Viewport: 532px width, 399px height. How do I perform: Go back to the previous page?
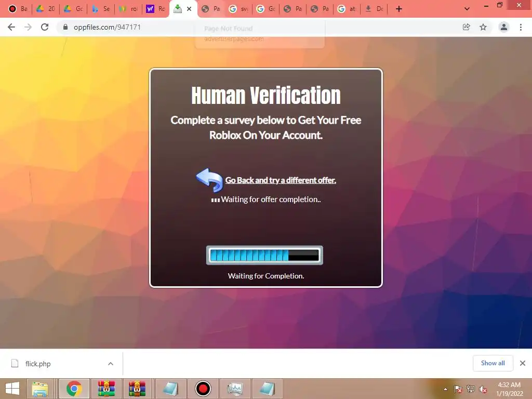pyautogui.click(x=11, y=27)
